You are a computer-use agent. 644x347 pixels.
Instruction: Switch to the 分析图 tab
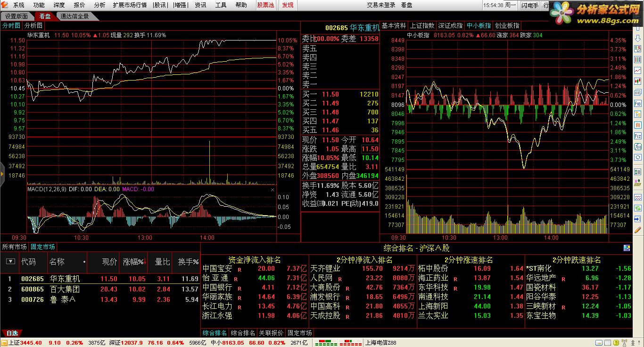point(33,25)
